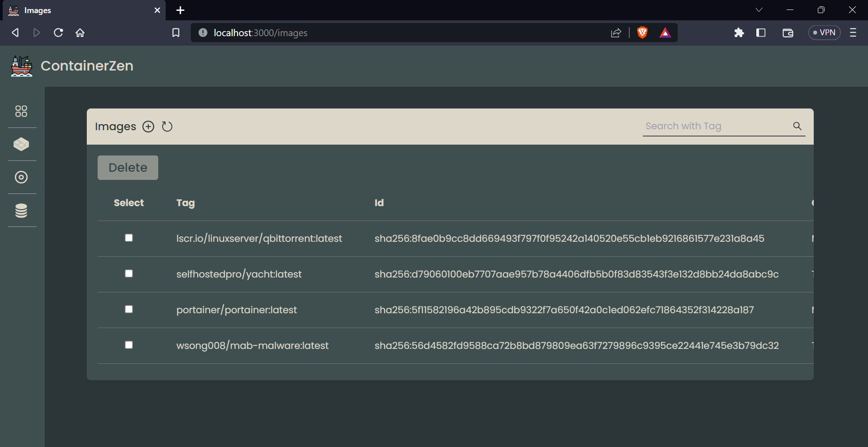Click the refresh images icon

167,127
